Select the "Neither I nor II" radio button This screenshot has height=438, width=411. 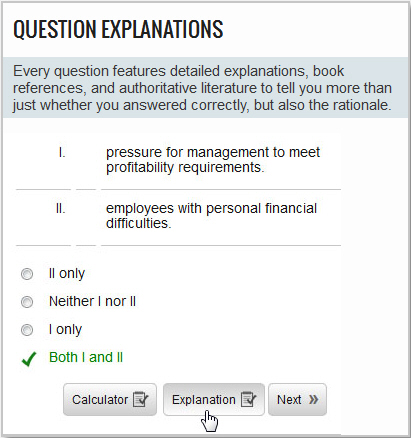coord(27,302)
